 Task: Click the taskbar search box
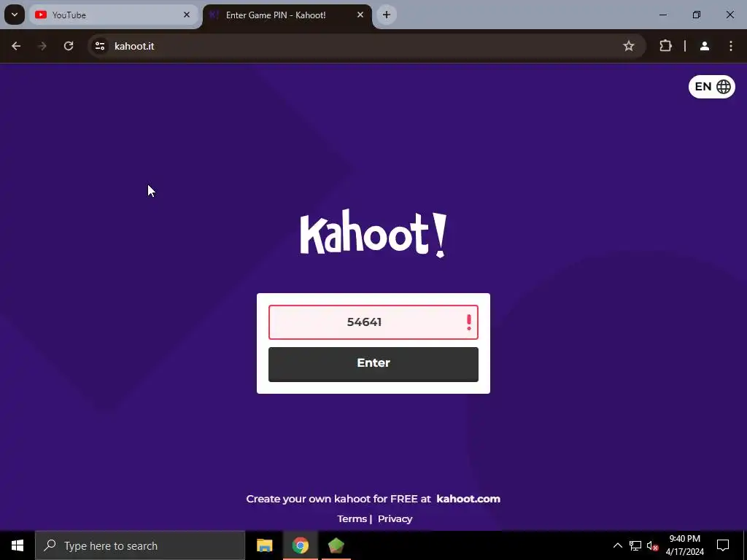pos(140,545)
